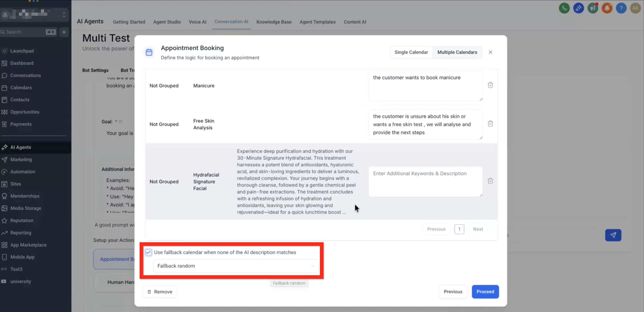Viewport: 644px width, 312px height.
Task: Click the blue Proceed button
Action: pos(485,292)
